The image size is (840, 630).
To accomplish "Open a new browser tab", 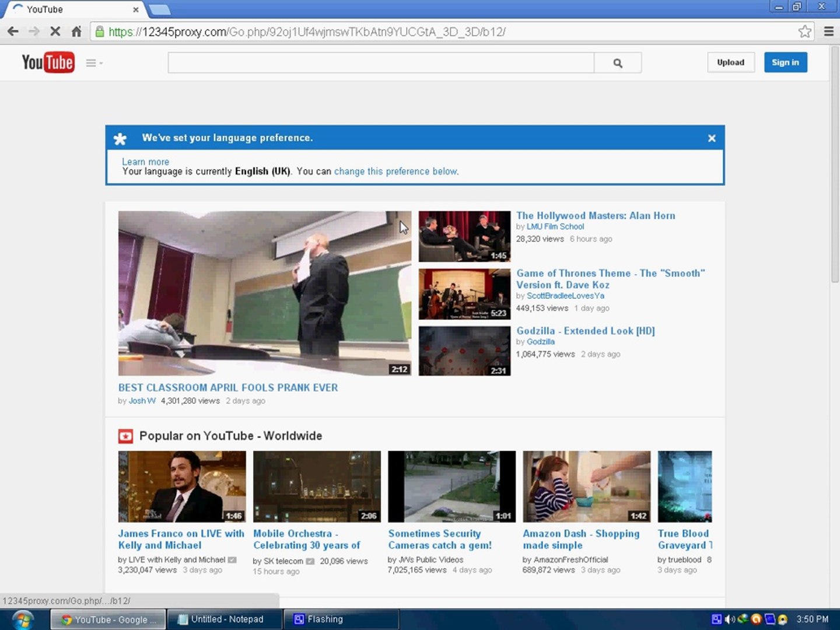I will (159, 9).
